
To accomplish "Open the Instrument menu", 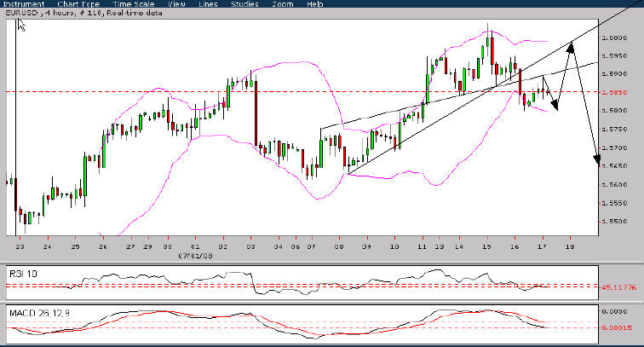I will (24, 4).
